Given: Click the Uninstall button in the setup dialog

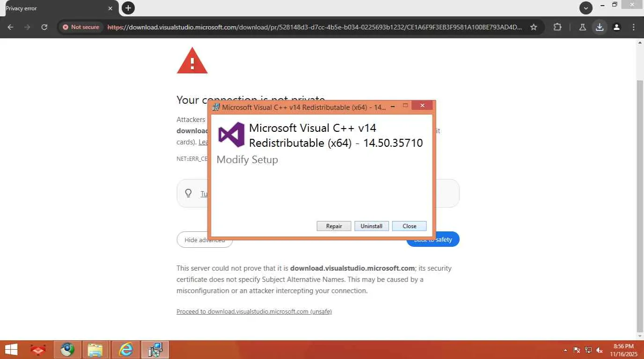Looking at the screenshot, I should click(372, 226).
